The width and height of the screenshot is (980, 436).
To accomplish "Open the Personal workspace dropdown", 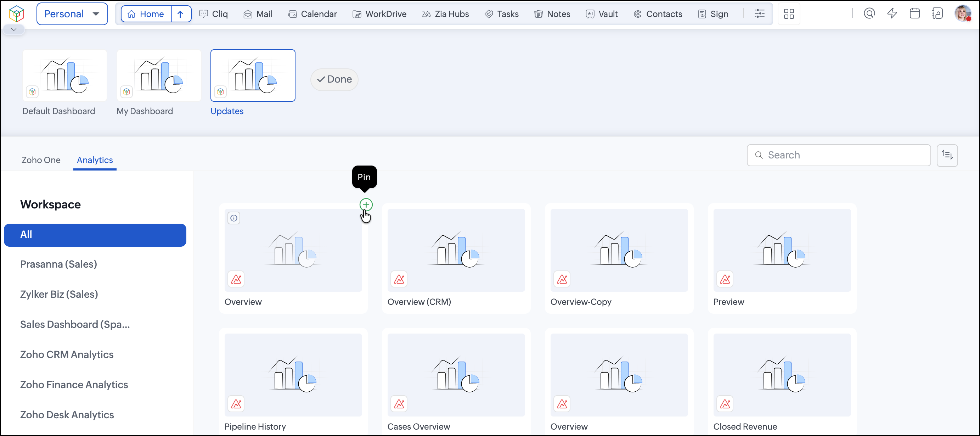I will coord(72,14).
